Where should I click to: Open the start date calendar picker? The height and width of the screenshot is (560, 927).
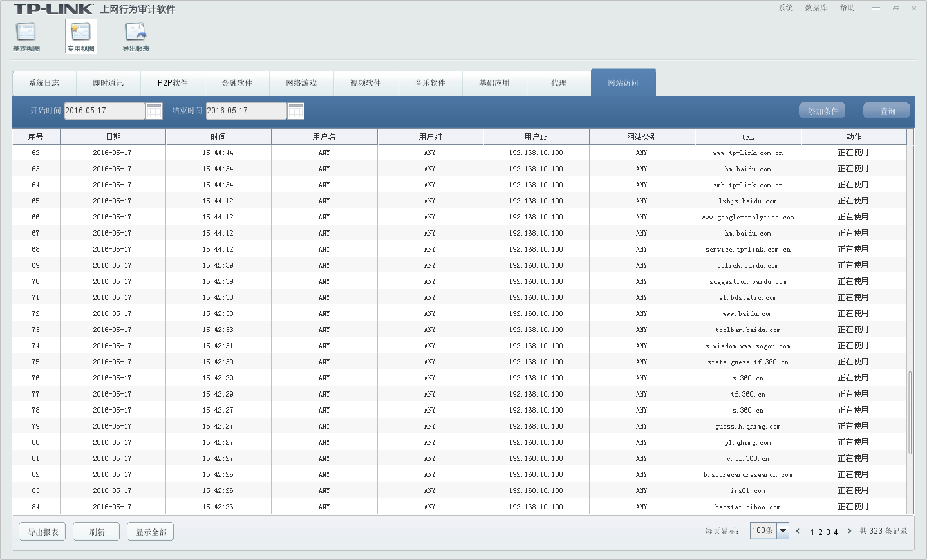point(154,111)
